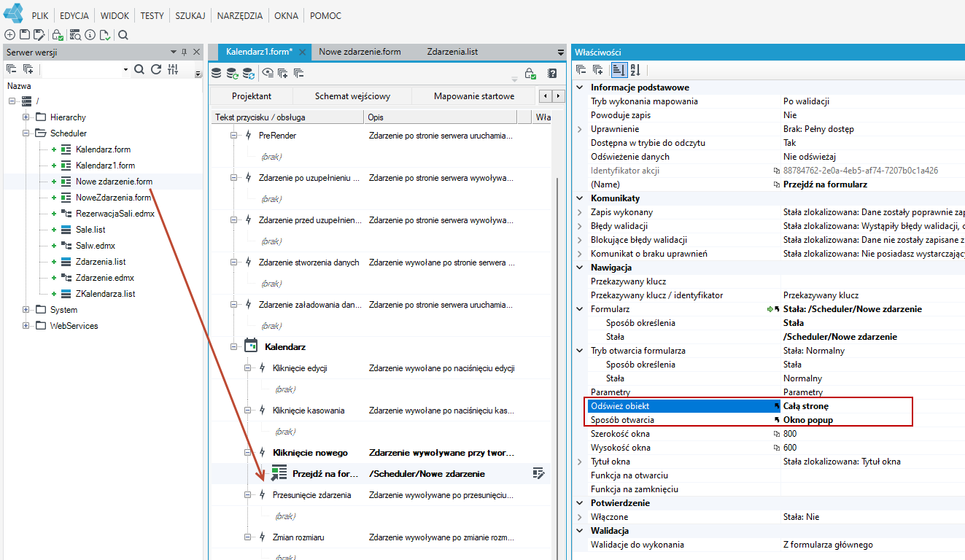Click the magnifier search icon in main toolbar

tap(123, 34)
